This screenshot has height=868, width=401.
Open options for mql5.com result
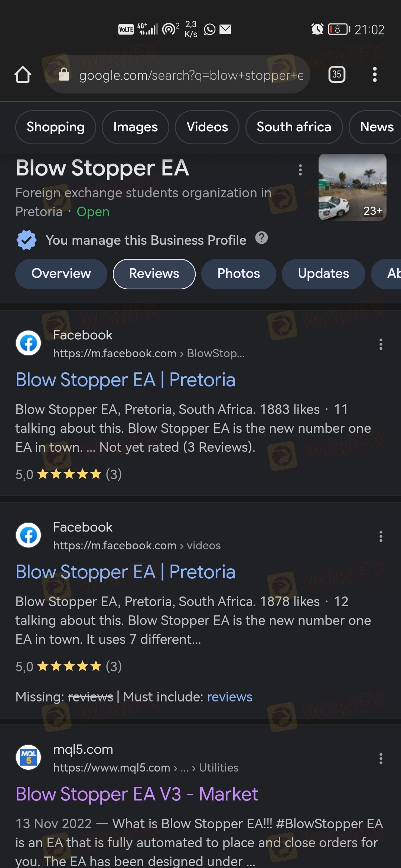tap(381, 759)
